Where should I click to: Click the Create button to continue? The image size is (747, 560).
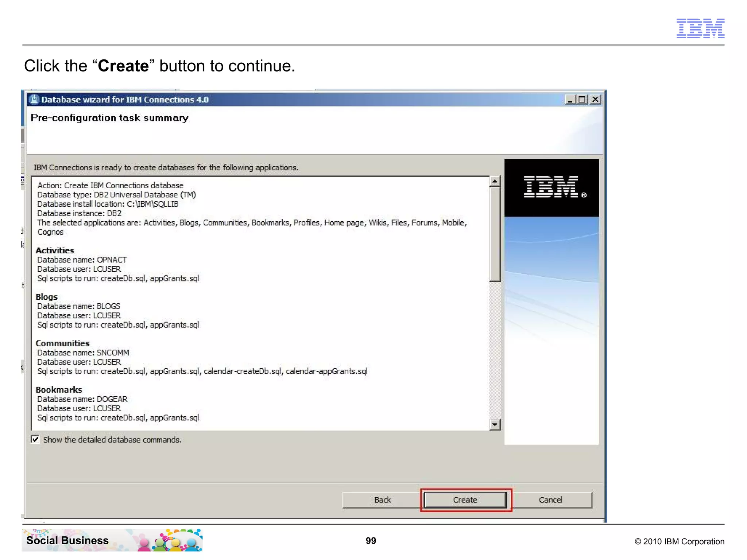(465, 499)
